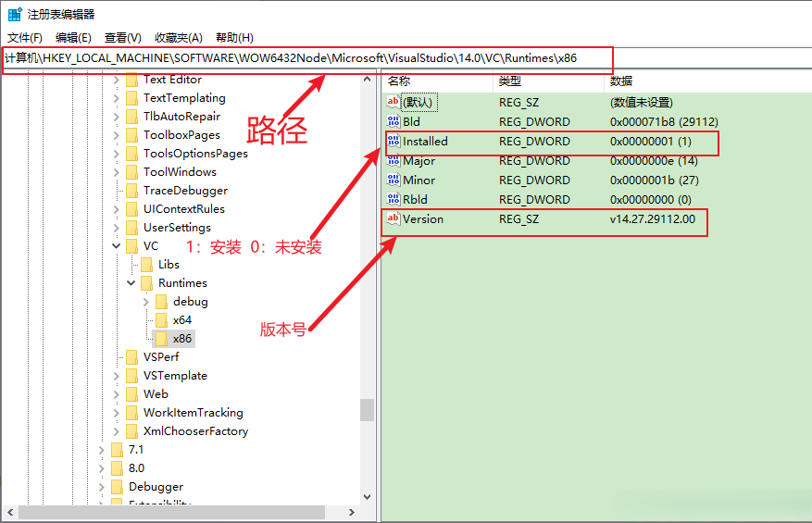
Task: Expand the VSTemplate tree node
Action: (117, 376)
